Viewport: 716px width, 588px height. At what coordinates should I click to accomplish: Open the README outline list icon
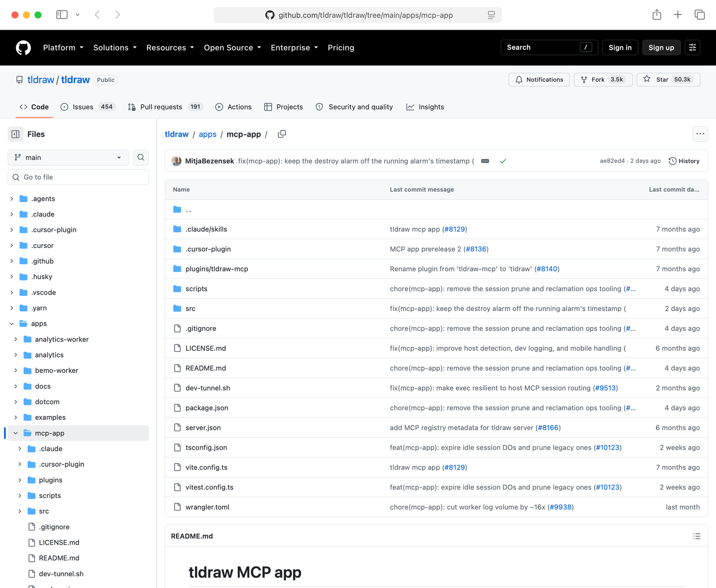[696, 536]
